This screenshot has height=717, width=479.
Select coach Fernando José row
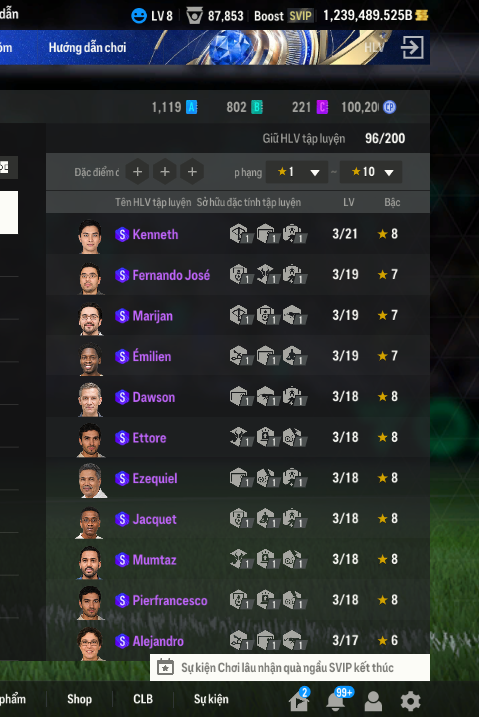(238, 275)
